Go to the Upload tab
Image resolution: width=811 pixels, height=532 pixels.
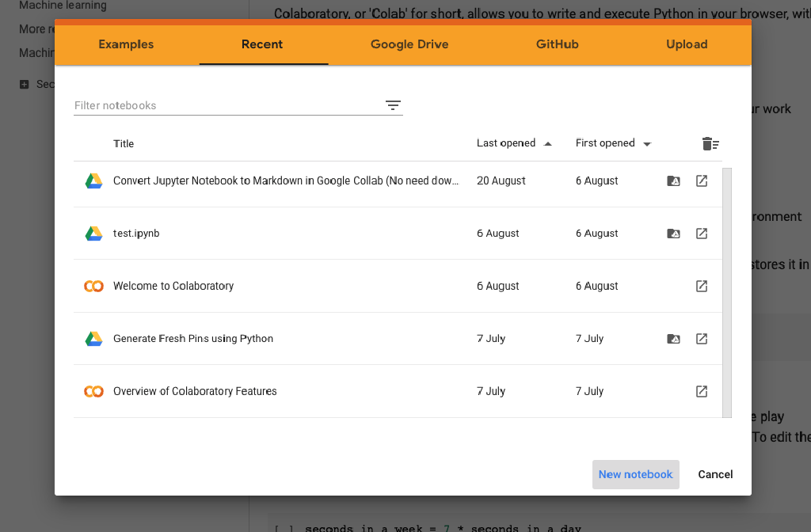(687, 44)
